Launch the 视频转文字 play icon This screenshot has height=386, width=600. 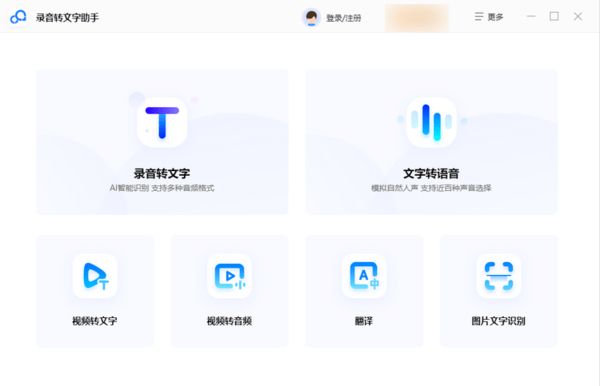pos(95,276)
